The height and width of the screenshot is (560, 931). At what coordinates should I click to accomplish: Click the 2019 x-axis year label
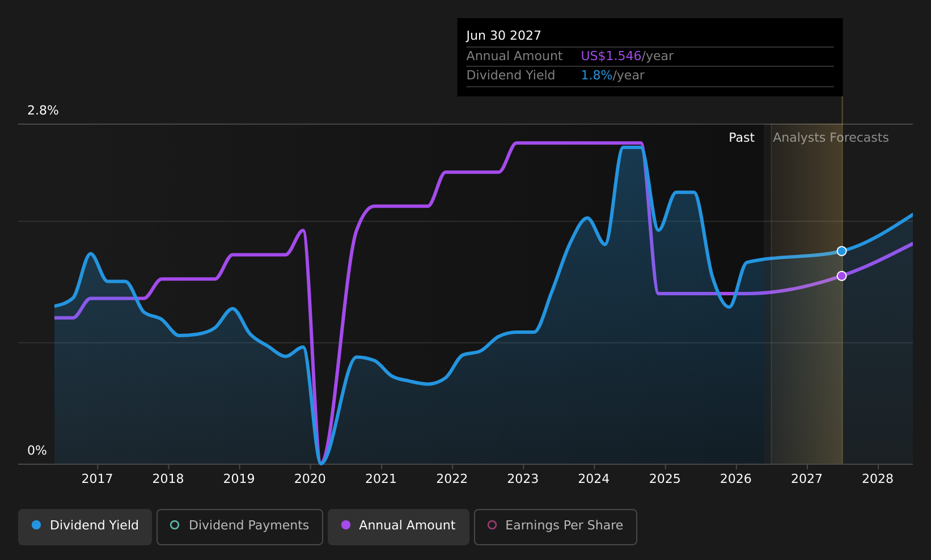(239, 479)
